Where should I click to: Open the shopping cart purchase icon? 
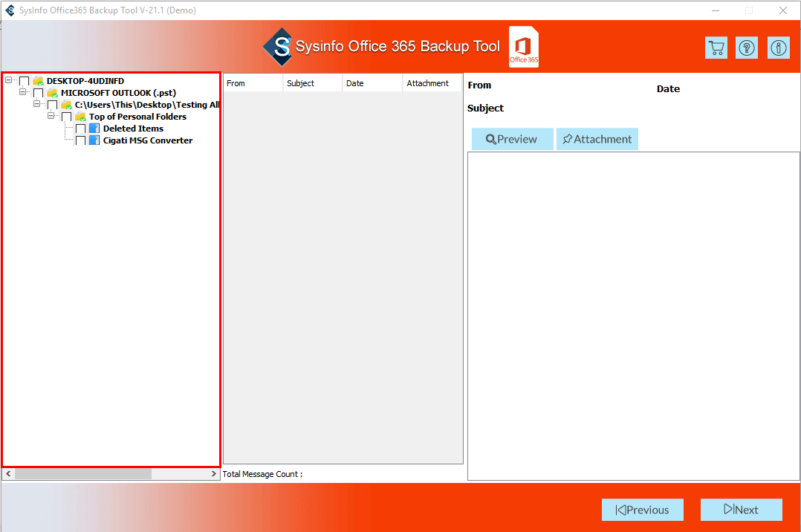click(x=716, y=48)
